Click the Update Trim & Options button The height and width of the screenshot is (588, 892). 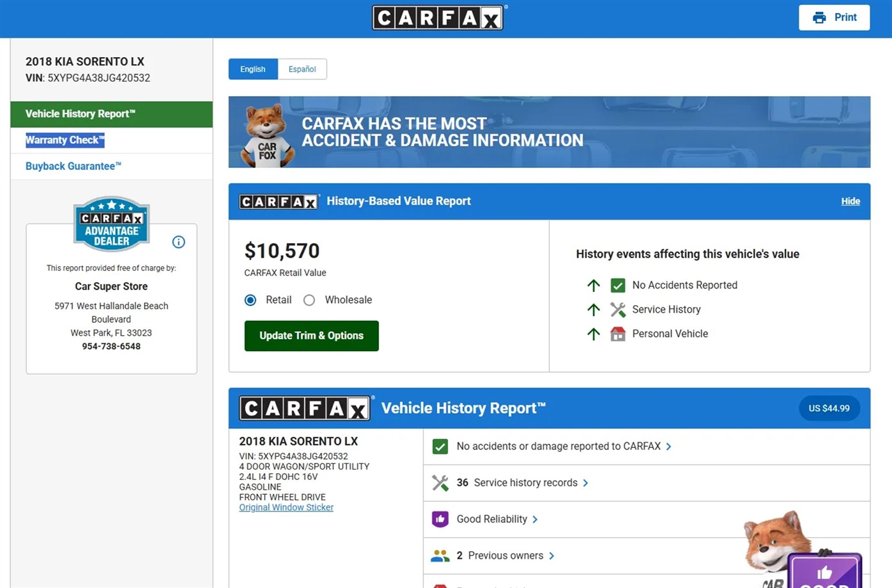pyautogui.click(x=312, y=336)
